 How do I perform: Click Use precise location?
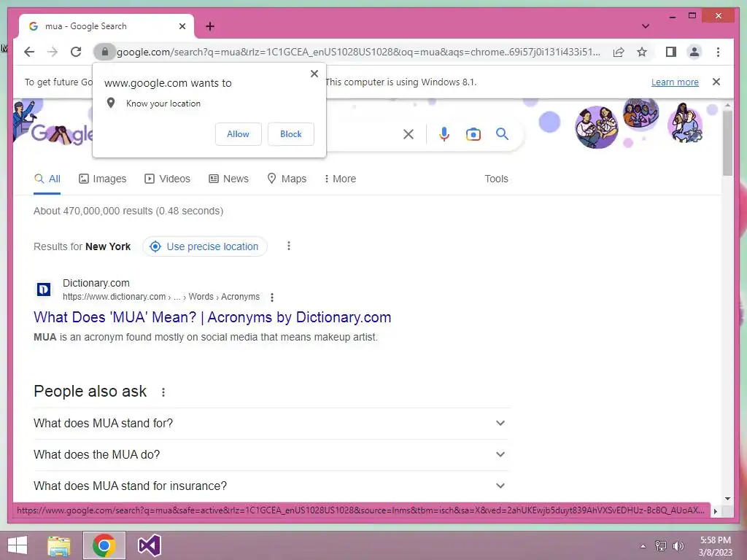(x=205, y=246)
